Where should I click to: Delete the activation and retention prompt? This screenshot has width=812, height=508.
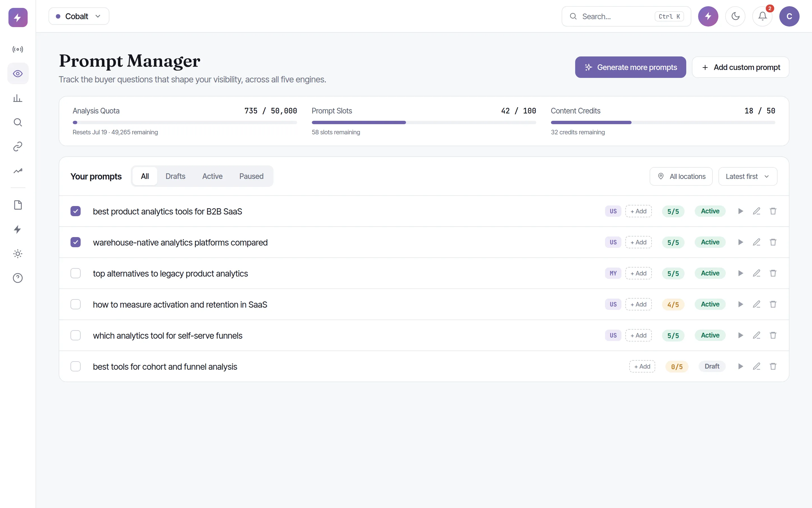coord(773,305)
